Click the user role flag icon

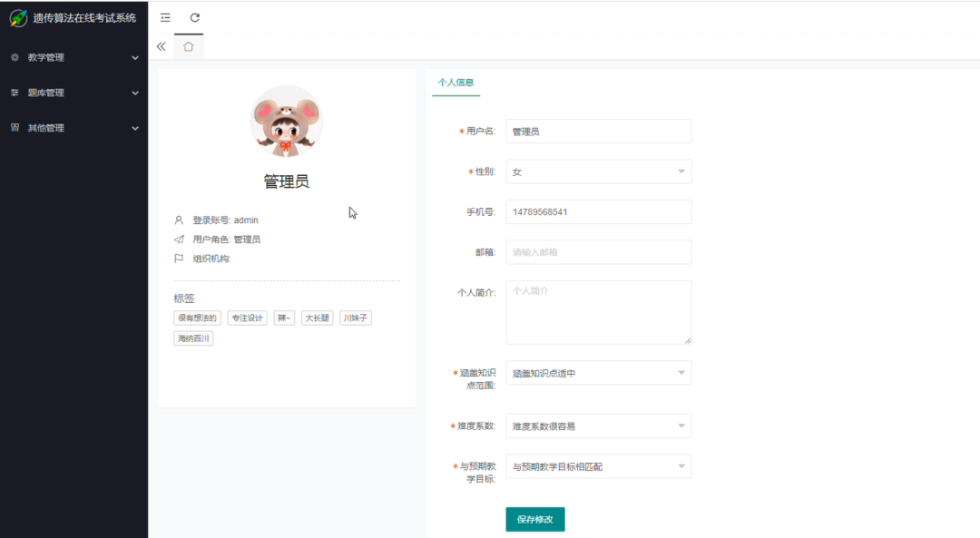[x=178, y=259]
